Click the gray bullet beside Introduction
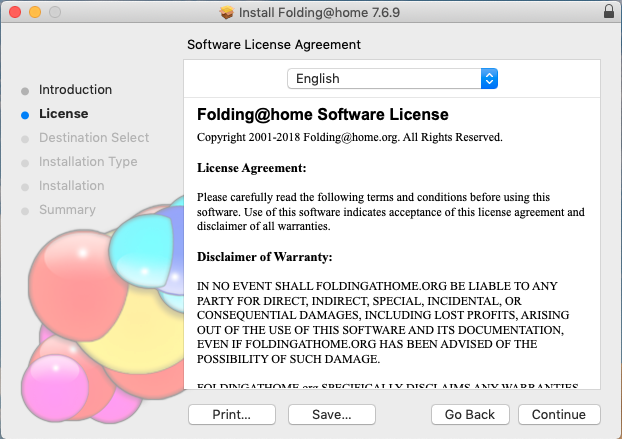The height and width of the screenshot is (439, 622). (25, 91)
